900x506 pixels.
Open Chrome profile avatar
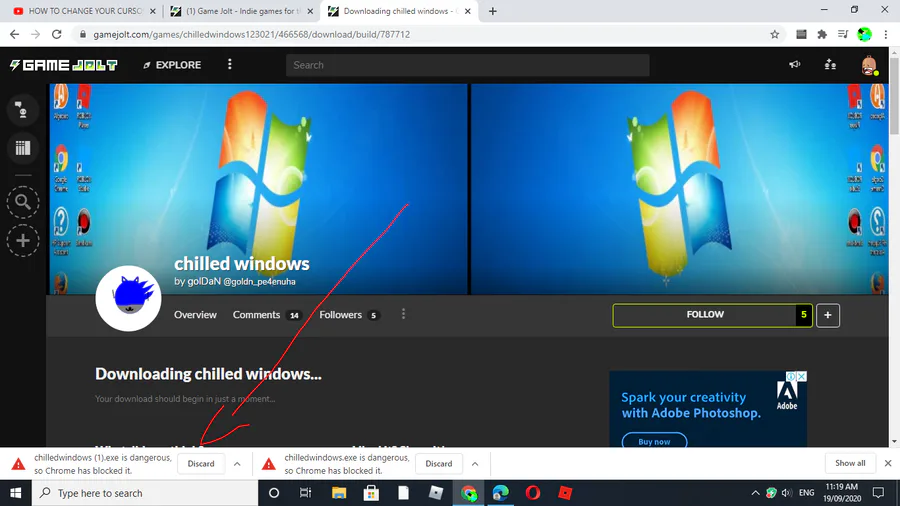pyautogui.click(x=864, y=34)
